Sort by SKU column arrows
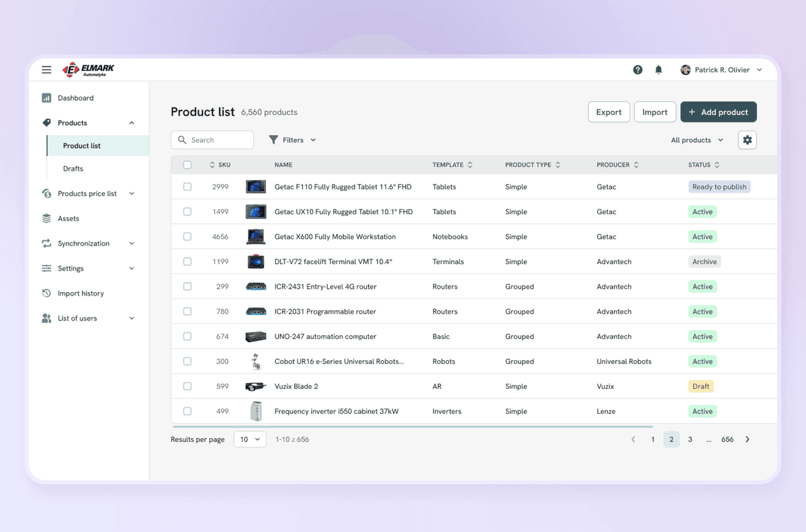The height and width of the screenshot is (532, 806). coord(212,165)
